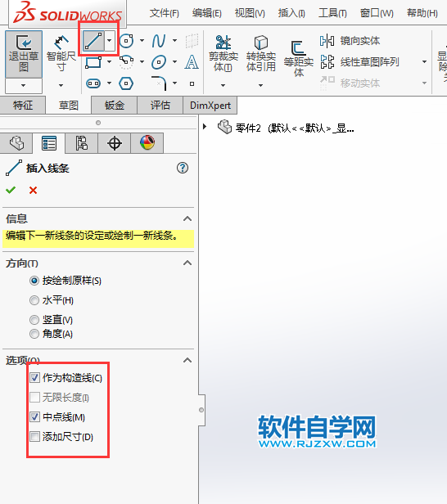The width and height of the screenshot is (447, 504).
Task: Uncheck 中点线 midpoint line checkbox
Action: click(x=34, y=417)
